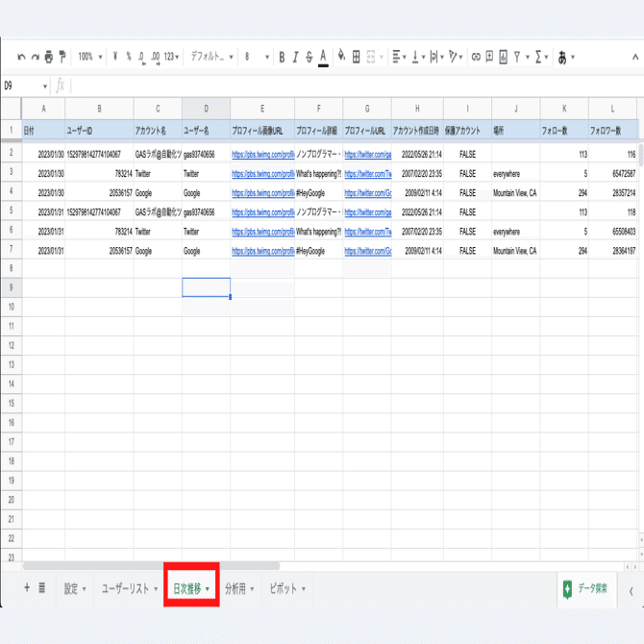Viewport: 644px width, 644px height.
Task: Open text wrapping dropdown
Action: coord(437,57)
